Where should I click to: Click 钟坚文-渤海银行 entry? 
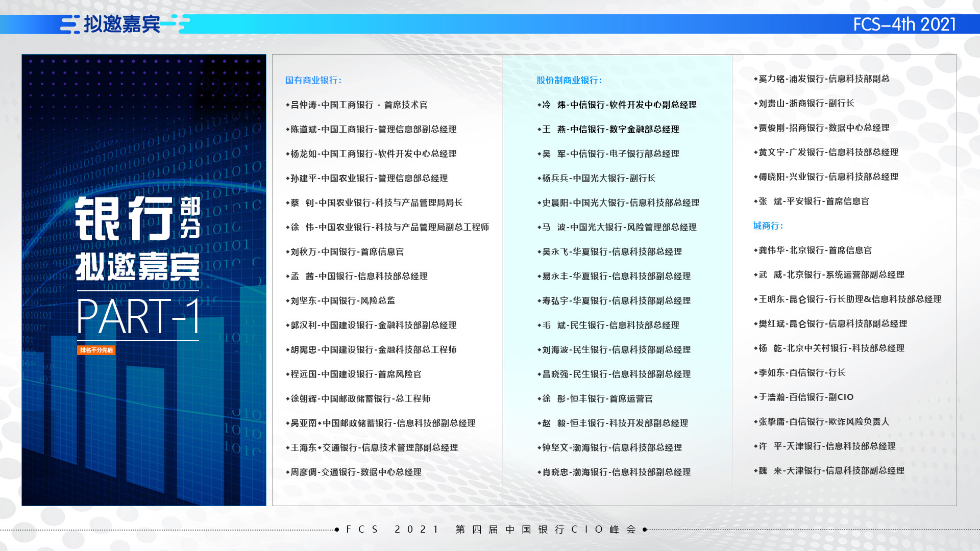(x=609, y=447)
